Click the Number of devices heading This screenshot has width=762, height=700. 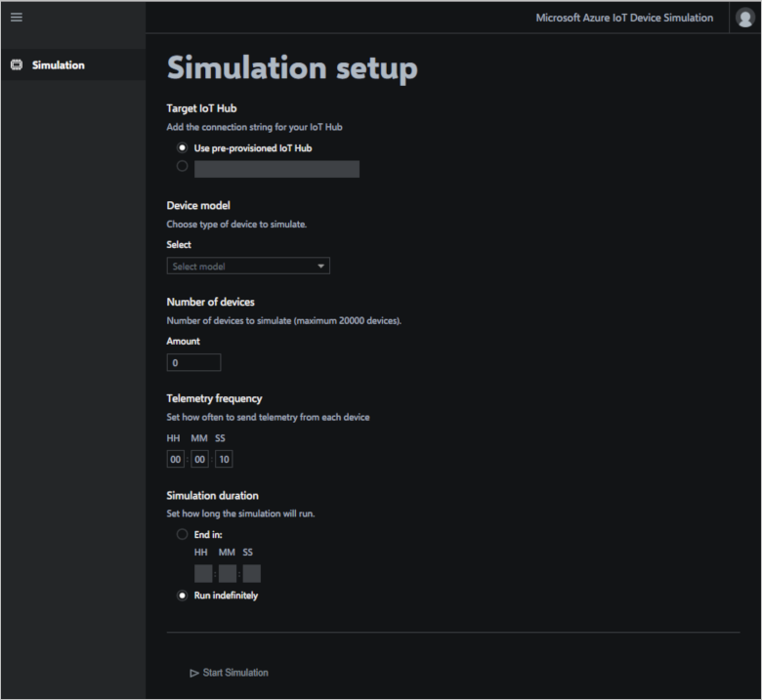[x=210, y=302]
